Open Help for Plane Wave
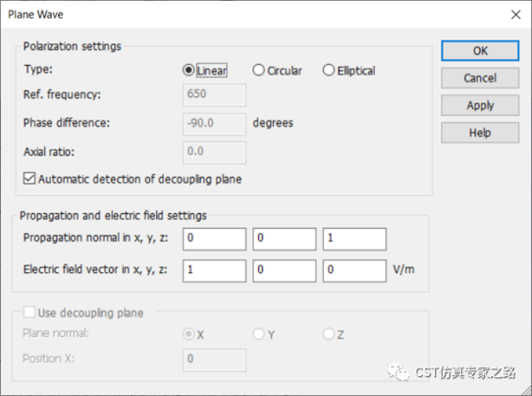The width and height of the screenshot is (532, 396). 480,133
